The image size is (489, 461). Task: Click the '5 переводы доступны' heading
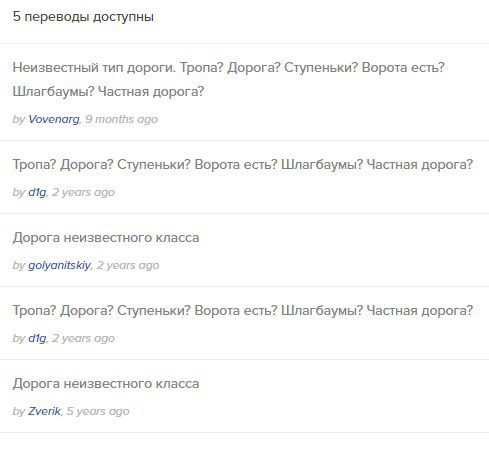[x=83, y=16]
